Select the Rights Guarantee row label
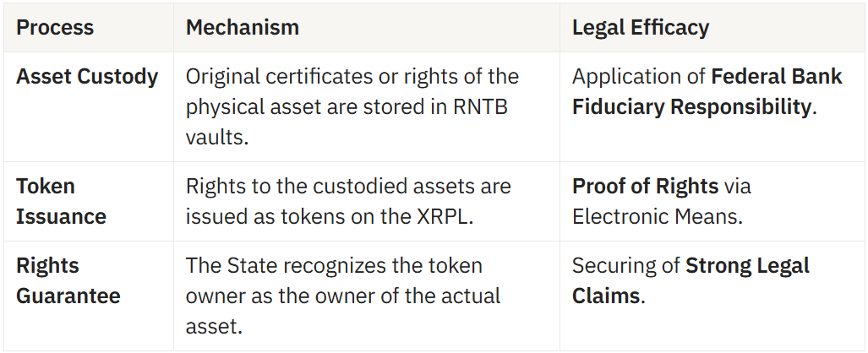This screenshot has height=353, width=868. pos(68,280)
